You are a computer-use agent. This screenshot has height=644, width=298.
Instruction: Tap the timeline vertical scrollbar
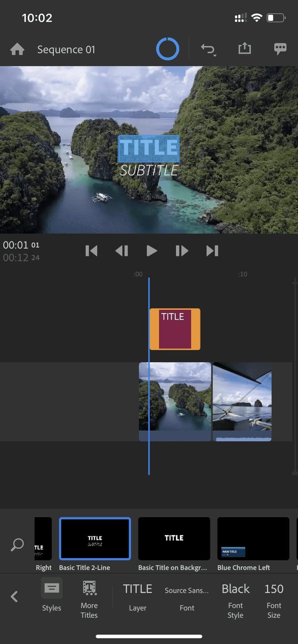(x=295, y=376)
